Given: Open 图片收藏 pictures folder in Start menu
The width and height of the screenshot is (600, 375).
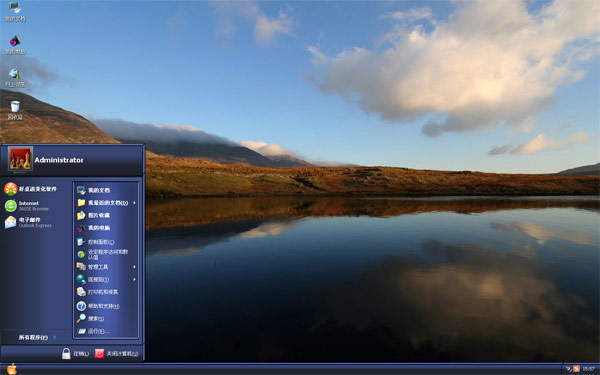Looking at the screenshot, I should click(x=93, y=215).
